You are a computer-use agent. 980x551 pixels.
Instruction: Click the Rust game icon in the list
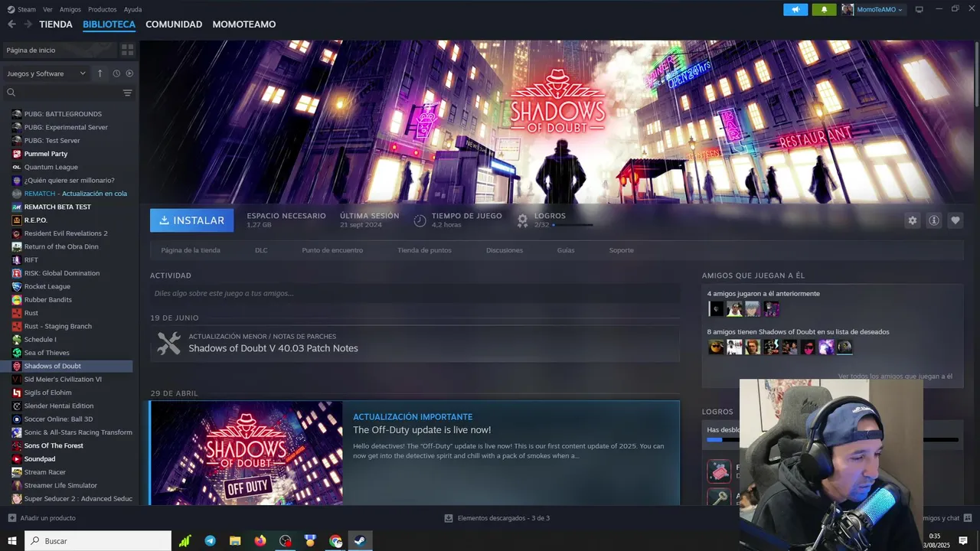click(x=17, y=313)
